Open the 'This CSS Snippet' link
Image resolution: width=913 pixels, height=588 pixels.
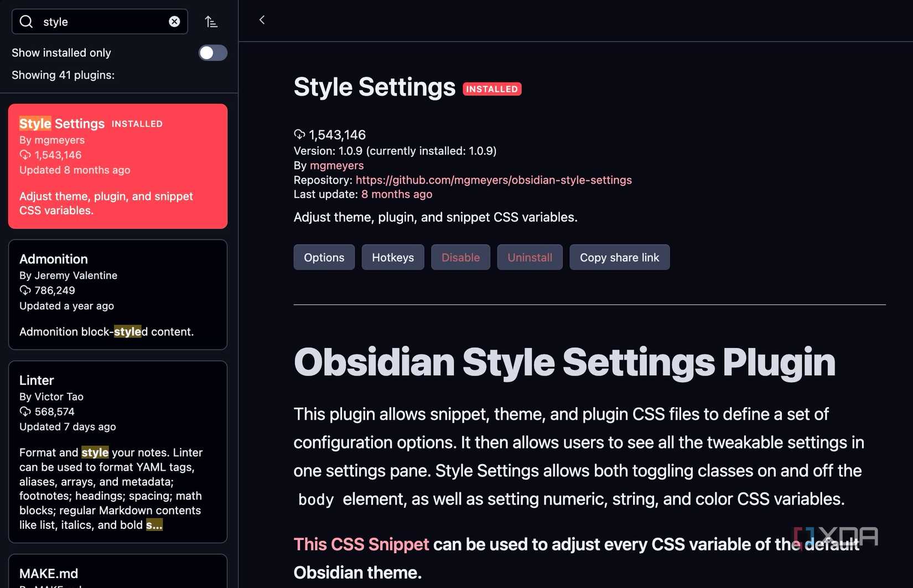coord(361,544)
